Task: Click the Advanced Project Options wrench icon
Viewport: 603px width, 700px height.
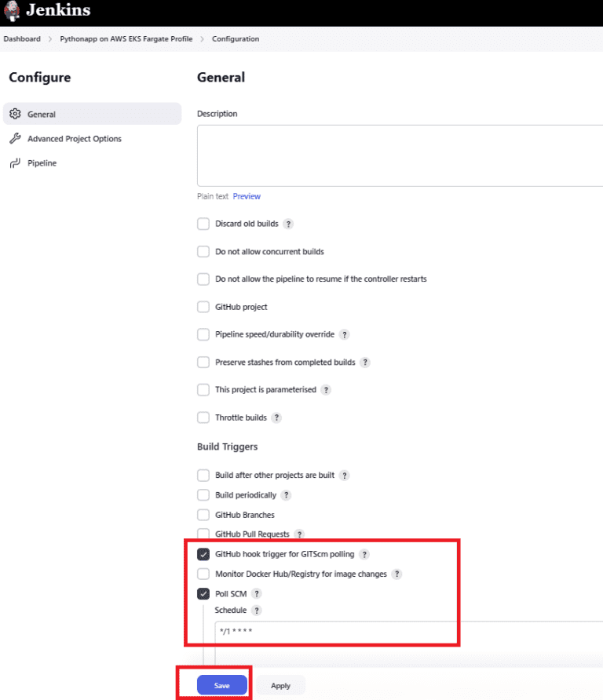Action: click(15, 138)
